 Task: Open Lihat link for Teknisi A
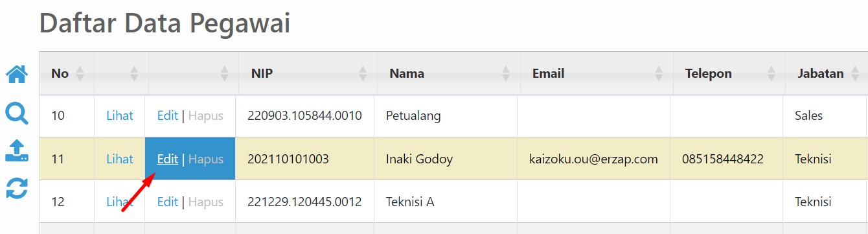point(120,202)
